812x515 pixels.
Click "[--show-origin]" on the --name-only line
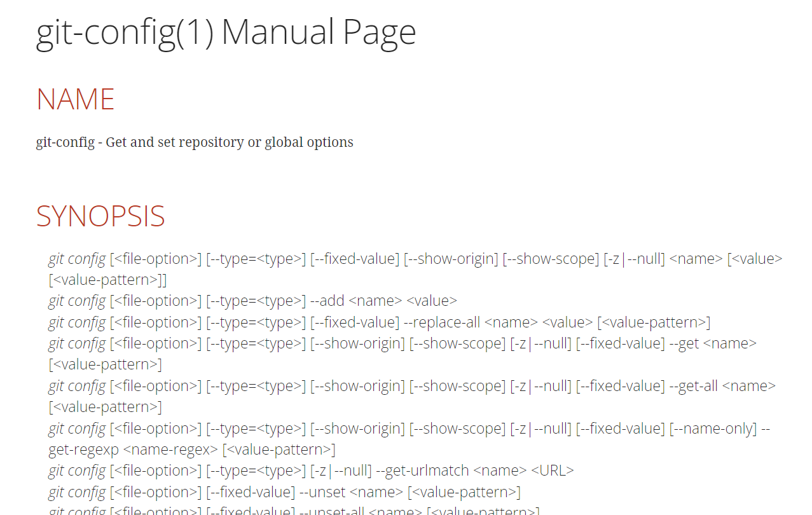tap(357, 429)
